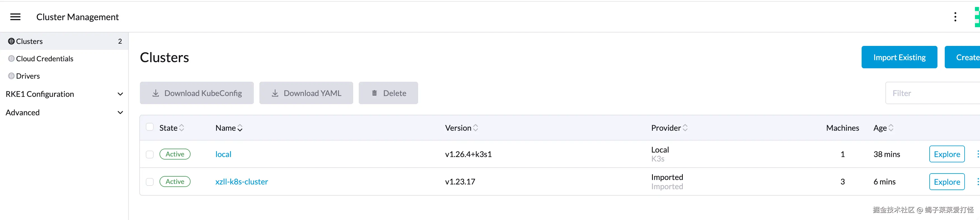
Task: Check the xzll-k8s-cluster row checkbox
Action: [150, 182]
